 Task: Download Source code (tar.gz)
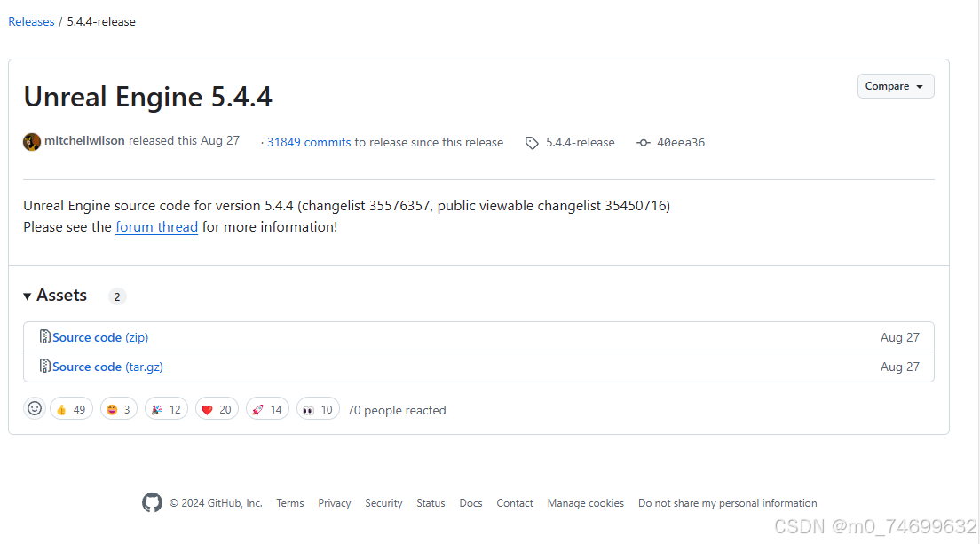tap(107, 367)
